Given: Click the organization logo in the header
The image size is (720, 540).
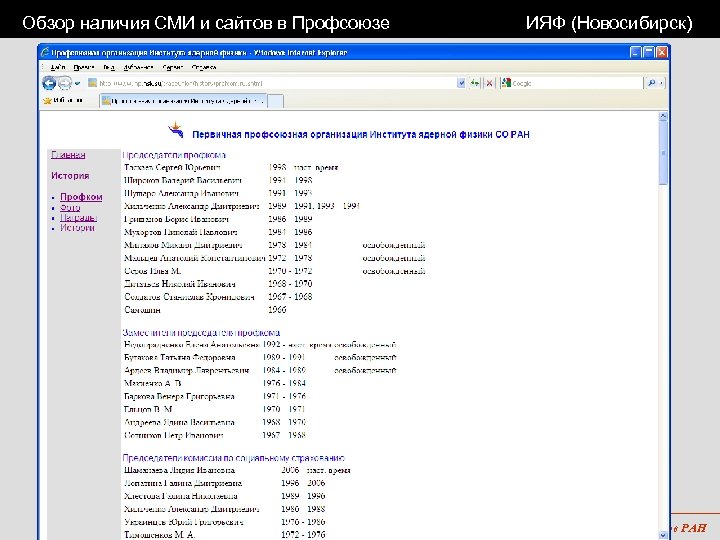Looking at the screenshot, I should [176, 130].
